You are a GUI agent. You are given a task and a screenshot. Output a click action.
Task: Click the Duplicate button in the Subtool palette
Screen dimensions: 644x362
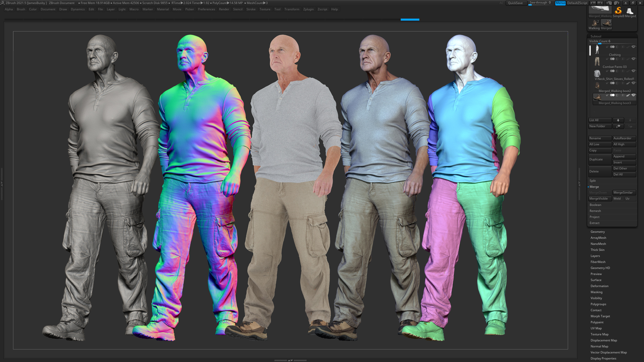click(x=597, y=159)
